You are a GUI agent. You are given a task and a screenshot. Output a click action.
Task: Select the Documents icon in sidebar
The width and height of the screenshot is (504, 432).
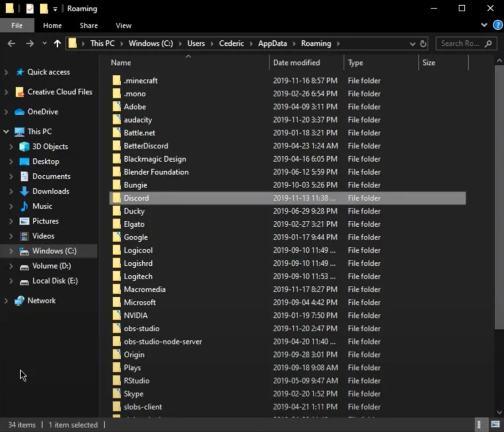[x=25, y=176]
